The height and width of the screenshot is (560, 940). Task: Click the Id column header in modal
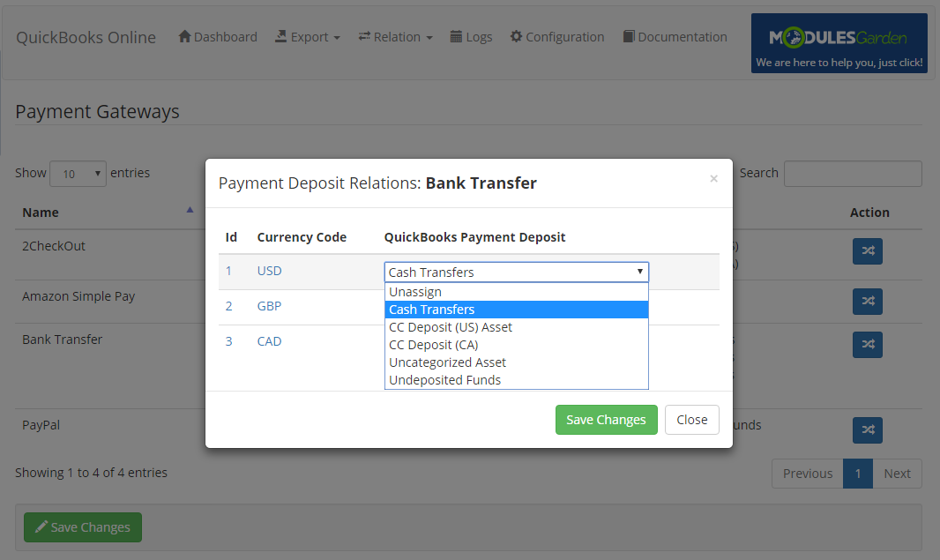tap(231, 237)
